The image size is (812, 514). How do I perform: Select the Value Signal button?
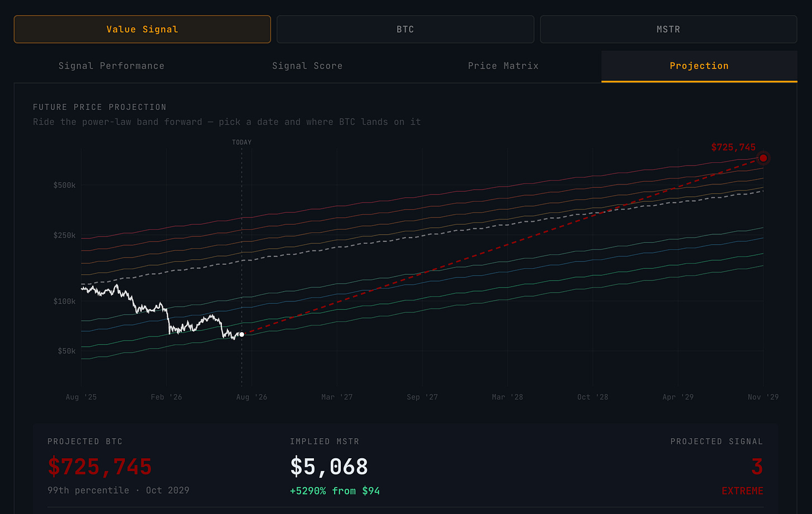tap(142, 29)
